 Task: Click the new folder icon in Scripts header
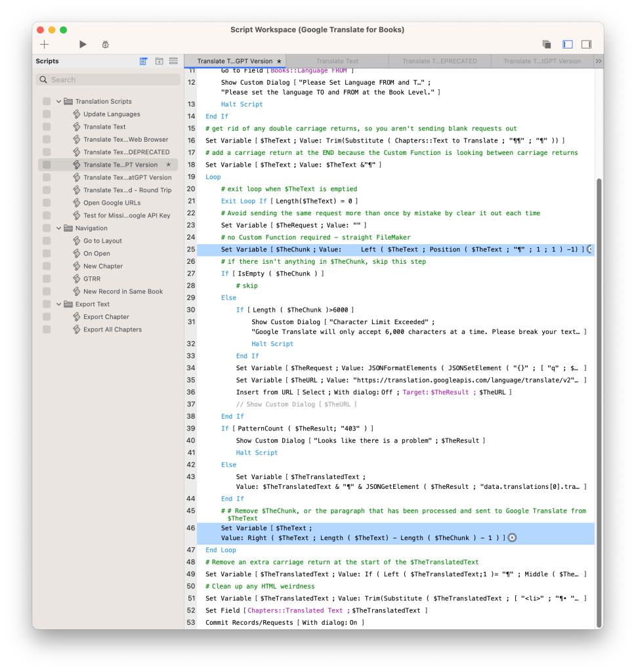coord(159,61)
